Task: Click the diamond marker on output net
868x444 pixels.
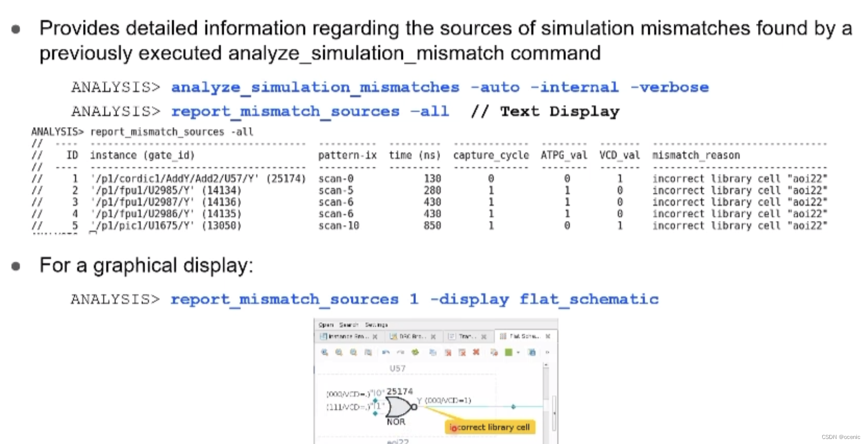Action: pos(513,407)
